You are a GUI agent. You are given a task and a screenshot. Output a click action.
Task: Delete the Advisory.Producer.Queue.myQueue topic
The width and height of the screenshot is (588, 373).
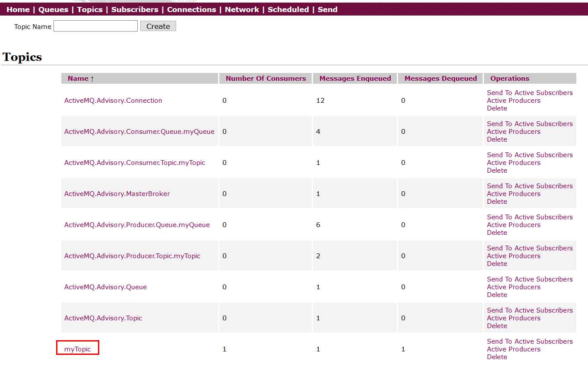(x=497, y=233)
